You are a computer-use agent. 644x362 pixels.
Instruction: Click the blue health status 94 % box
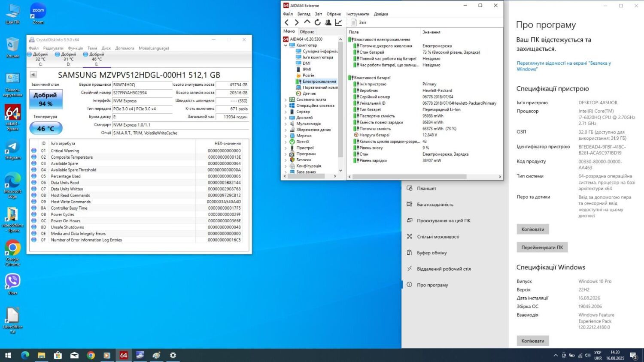(x=46, y=99)
